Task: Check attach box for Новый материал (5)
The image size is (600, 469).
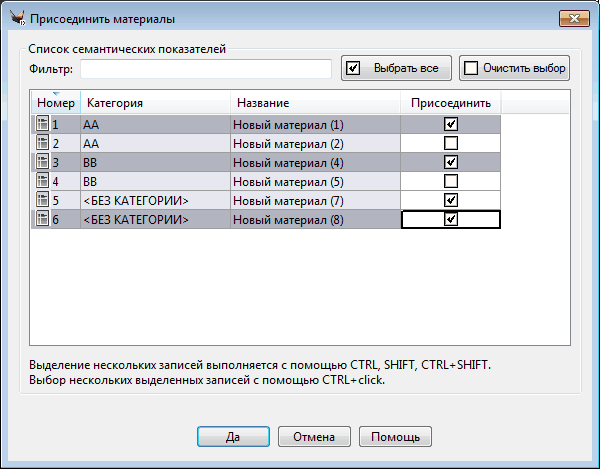Action: pyautogui.click(x=451, y=181)
